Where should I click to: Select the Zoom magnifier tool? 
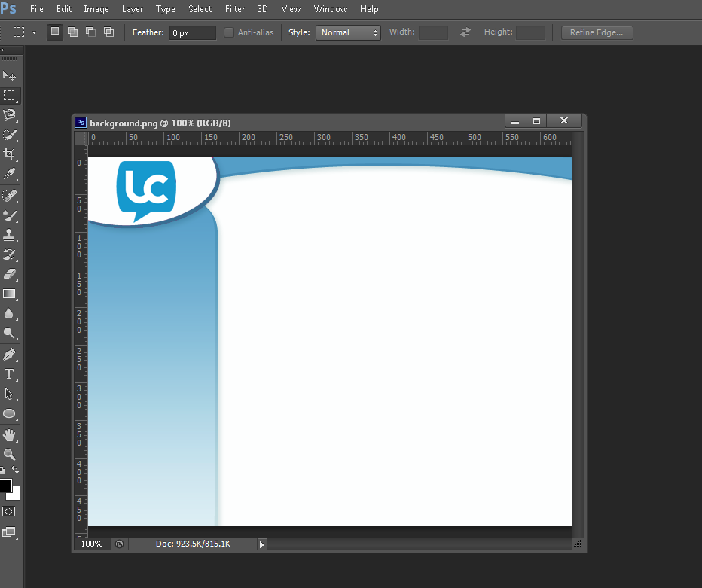(9, 455)
